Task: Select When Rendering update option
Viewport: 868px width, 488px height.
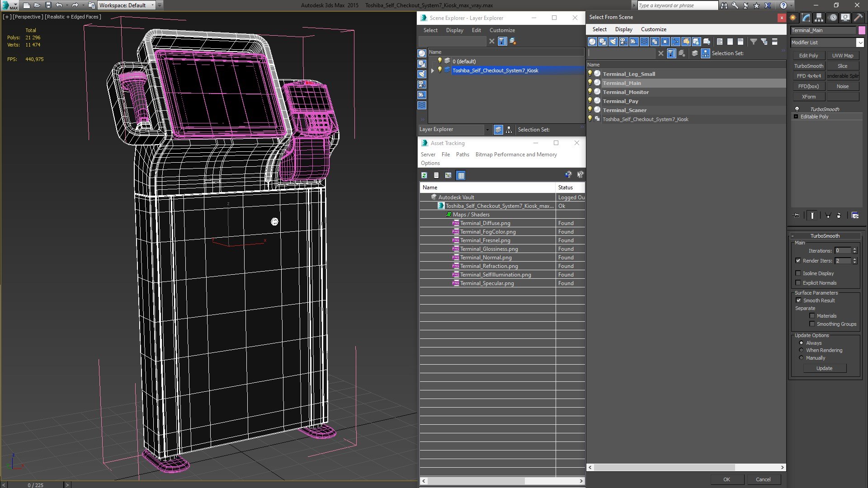Action: pyautogui.click(x=801, y=350)
